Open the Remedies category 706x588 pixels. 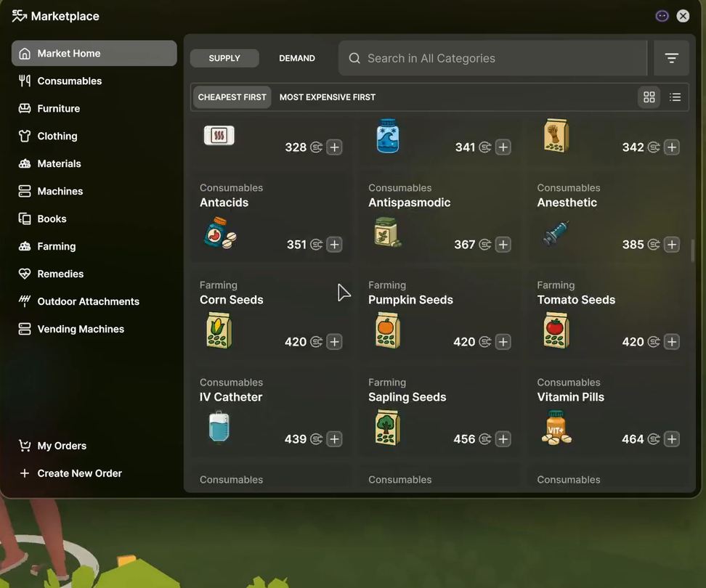point(94,274)
